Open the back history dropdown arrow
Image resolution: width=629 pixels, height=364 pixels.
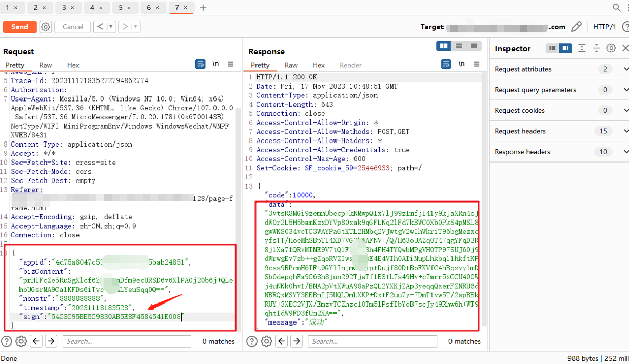click(111, 27)
